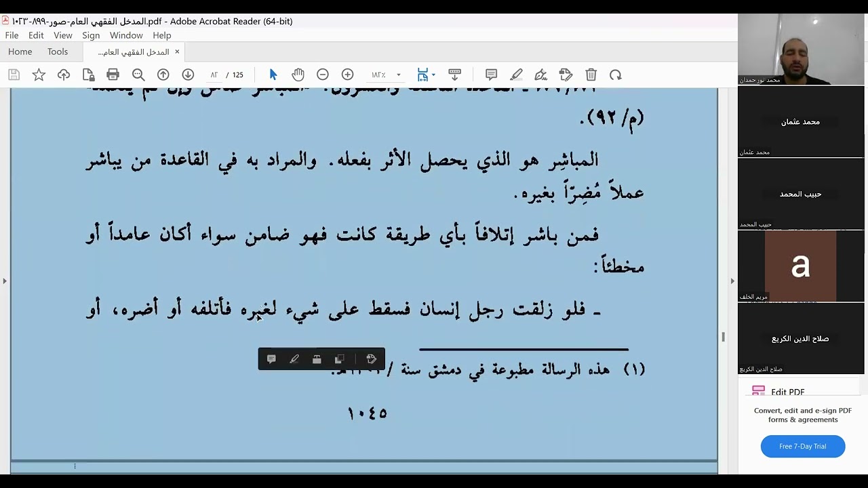Collapse the right tools pane arrow
This screenshot has height=488, width=868.
tap(732, 281)
